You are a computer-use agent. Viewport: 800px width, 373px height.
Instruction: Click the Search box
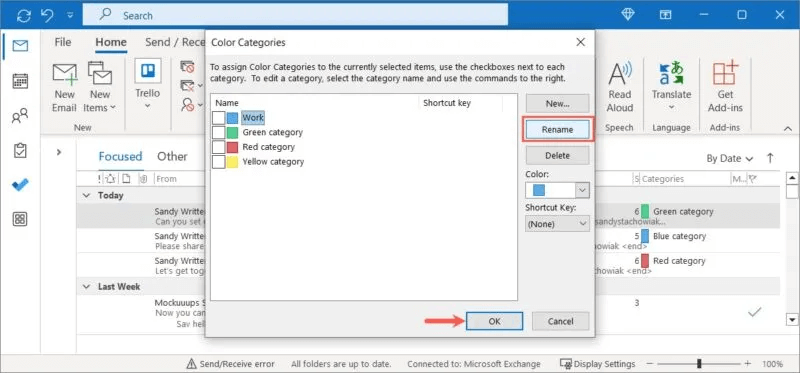point(295,15)
